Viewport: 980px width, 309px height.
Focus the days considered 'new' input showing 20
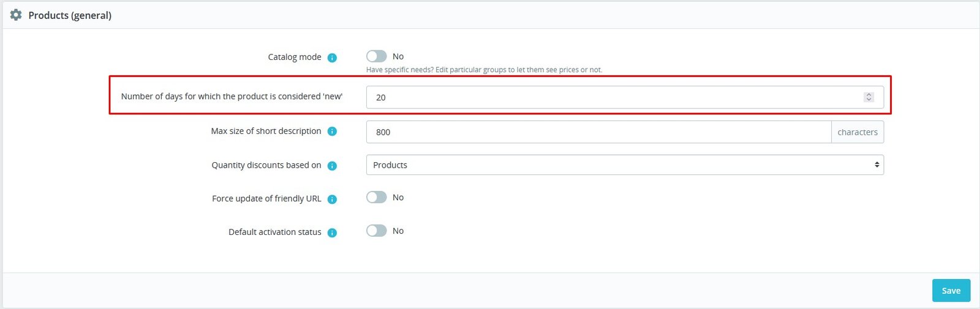point(625,97)
